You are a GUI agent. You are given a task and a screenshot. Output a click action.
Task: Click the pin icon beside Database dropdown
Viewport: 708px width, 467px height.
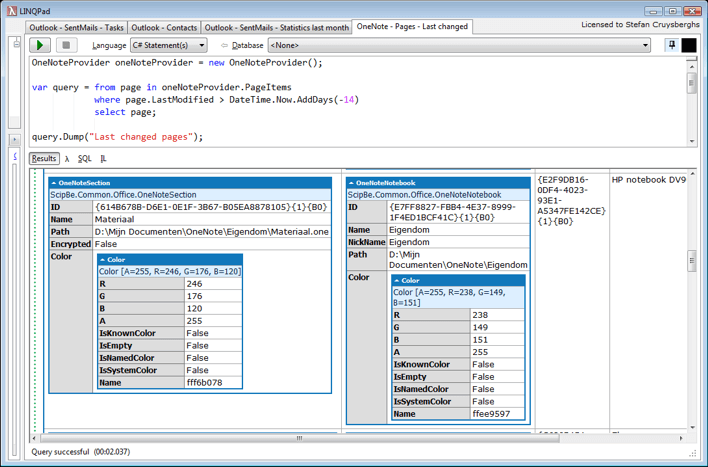pyautogui.click(x=672, y=45)
